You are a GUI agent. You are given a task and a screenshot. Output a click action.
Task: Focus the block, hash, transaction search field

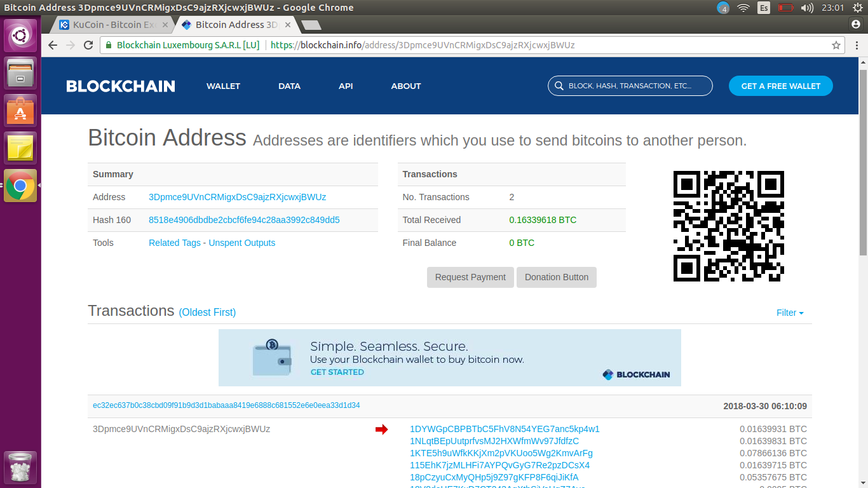pos(630,86)
